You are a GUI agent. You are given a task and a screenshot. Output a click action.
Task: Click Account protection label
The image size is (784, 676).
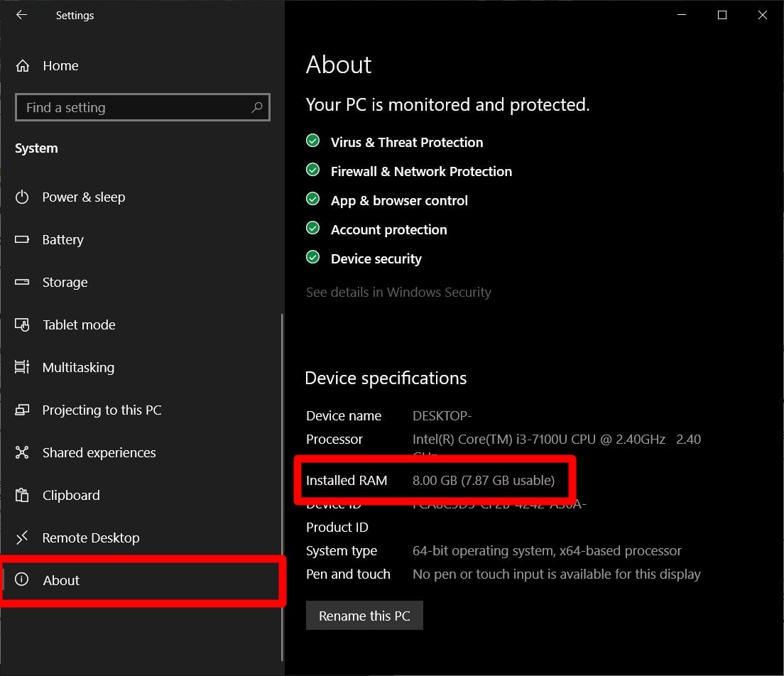coord(389,229)
